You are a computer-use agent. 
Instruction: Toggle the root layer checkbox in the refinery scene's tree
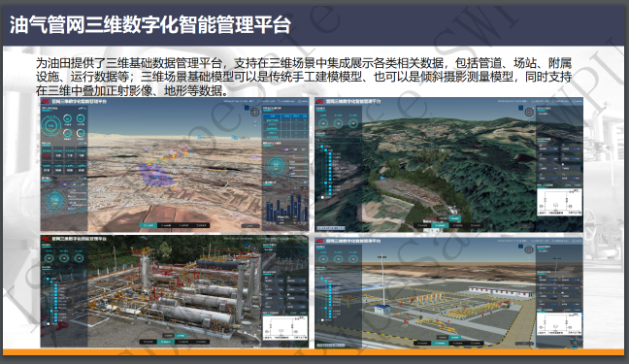coord(48,279)
